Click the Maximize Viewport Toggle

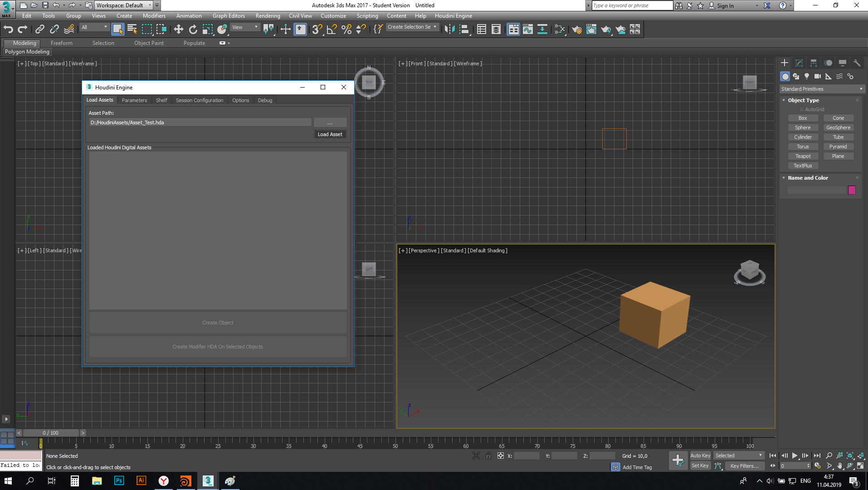click(x=860, y=466)
